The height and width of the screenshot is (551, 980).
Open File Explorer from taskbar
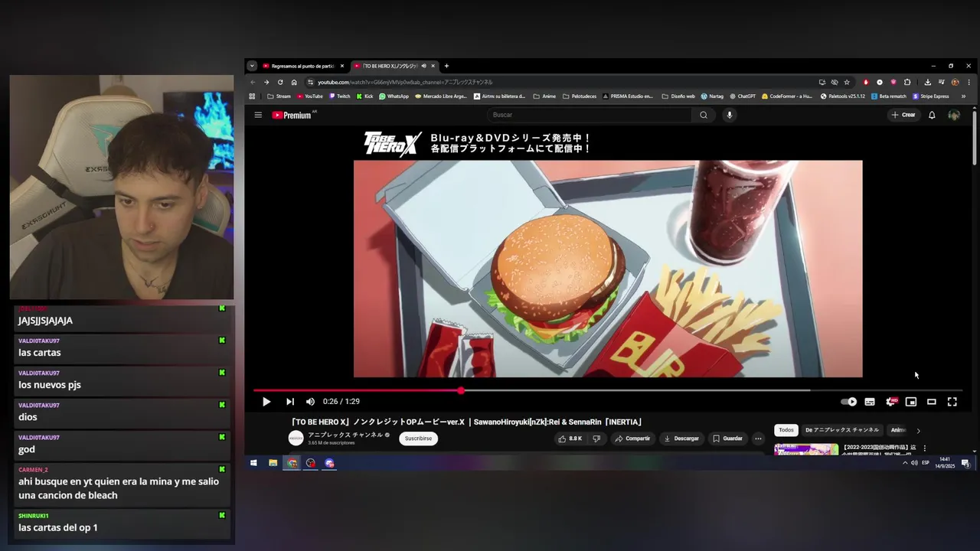(x=273, y=463)
